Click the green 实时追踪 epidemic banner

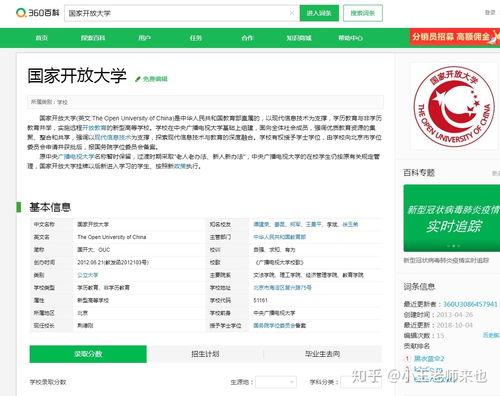(x=452, y=218)
